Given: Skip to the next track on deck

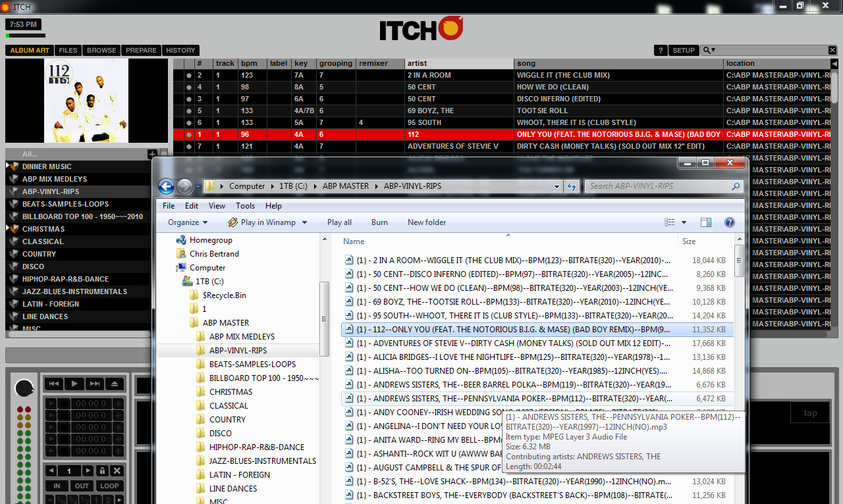Looking at the screenshot, I should (x=95, y=384).
